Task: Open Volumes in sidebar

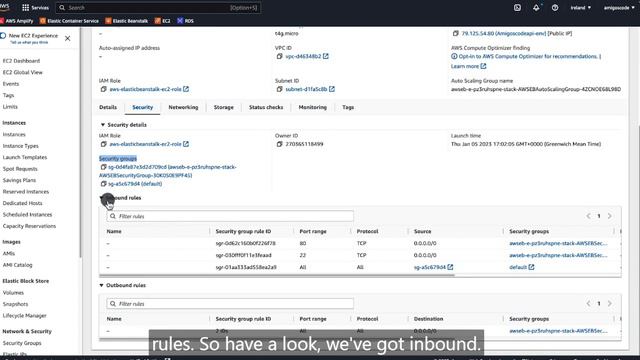Action: point(13,293)
